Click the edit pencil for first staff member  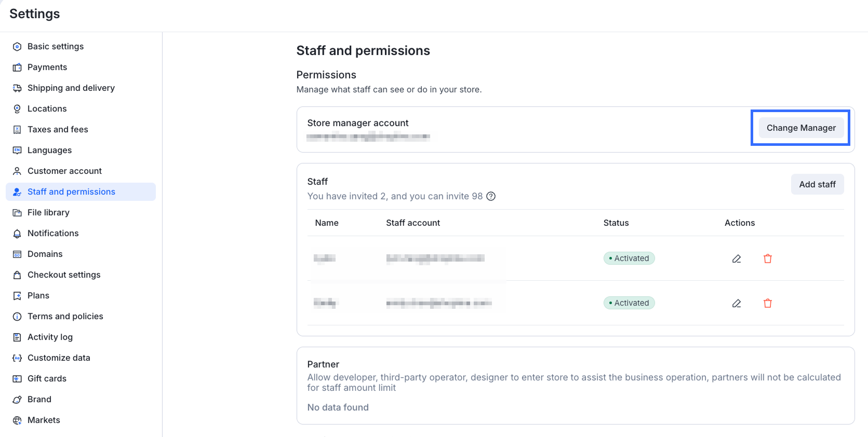click(737, 258)
